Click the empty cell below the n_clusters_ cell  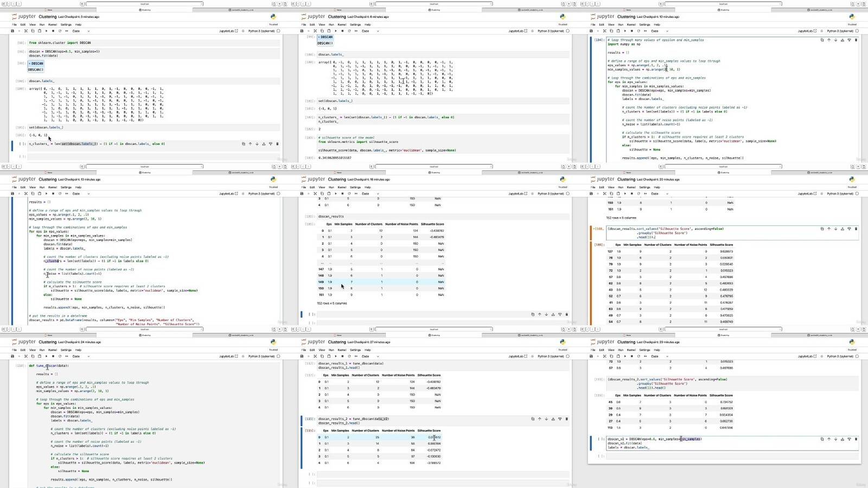[154, 156]
